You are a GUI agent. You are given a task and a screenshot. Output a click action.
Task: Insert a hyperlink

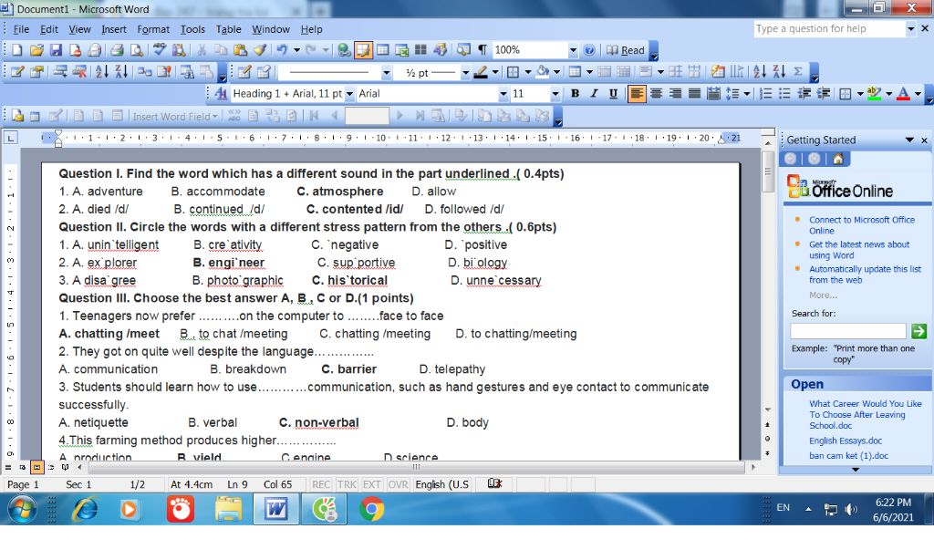(x=344, y=50)
